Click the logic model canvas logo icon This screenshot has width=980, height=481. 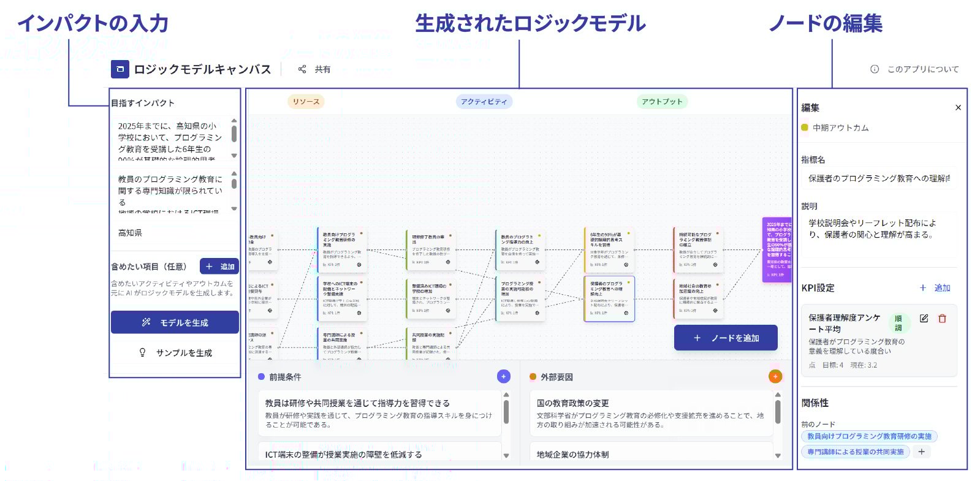[x=120, y=69]
